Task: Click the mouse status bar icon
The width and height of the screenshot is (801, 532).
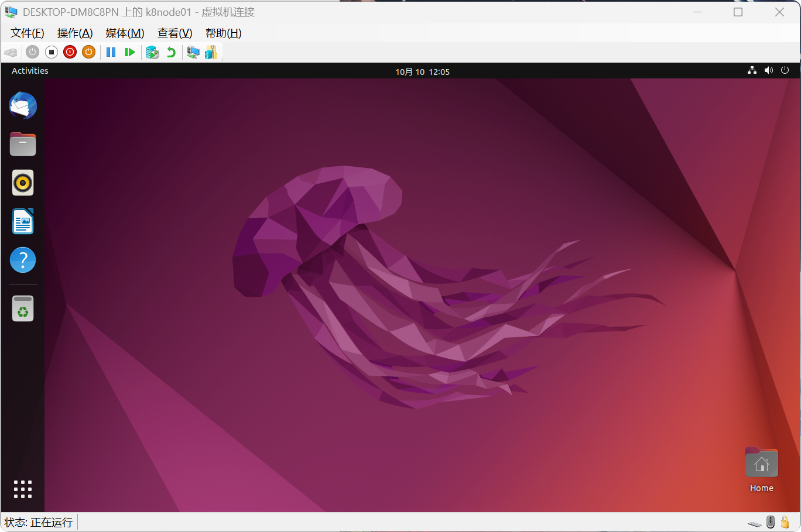Action: point(771,522)
